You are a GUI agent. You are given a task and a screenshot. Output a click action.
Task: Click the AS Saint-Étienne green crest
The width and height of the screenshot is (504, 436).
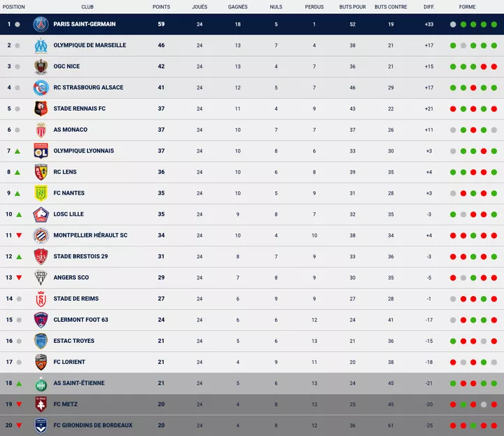click(41, 384)
